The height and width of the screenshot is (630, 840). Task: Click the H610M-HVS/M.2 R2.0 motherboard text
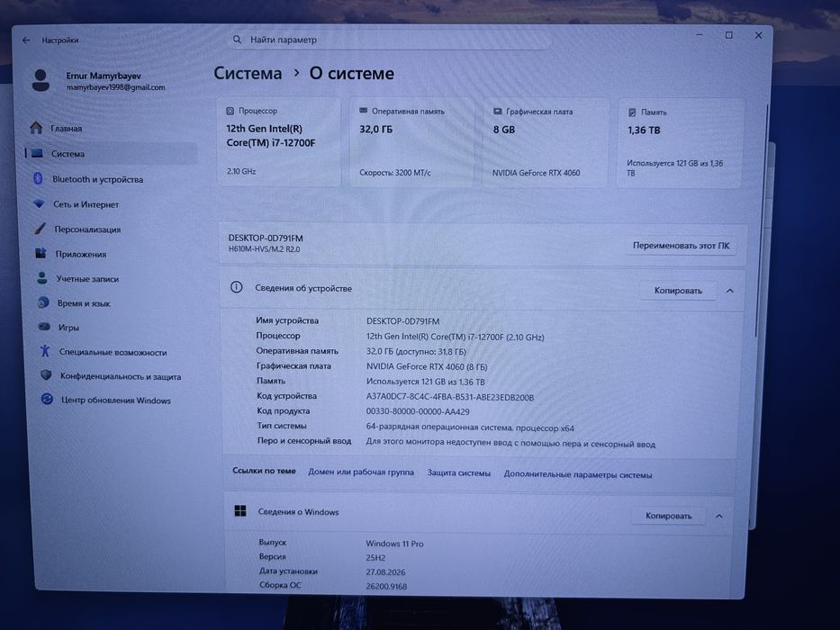[264, 249]
